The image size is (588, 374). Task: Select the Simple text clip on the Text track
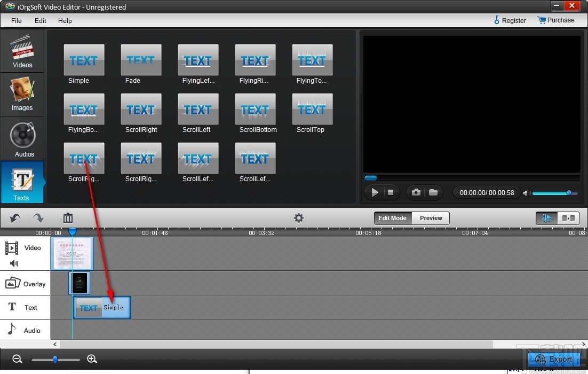(101, 307)
